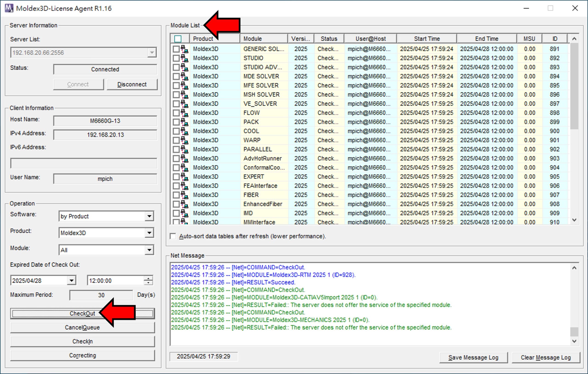Open the Server List dropdown
The height and width of the screenshot is (374, 588).
point(152,53)
